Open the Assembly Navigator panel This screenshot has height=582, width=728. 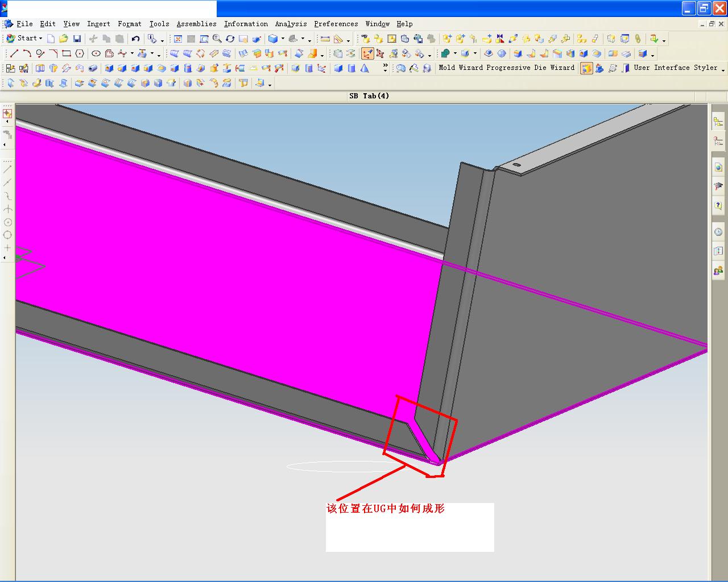(718, 121)
